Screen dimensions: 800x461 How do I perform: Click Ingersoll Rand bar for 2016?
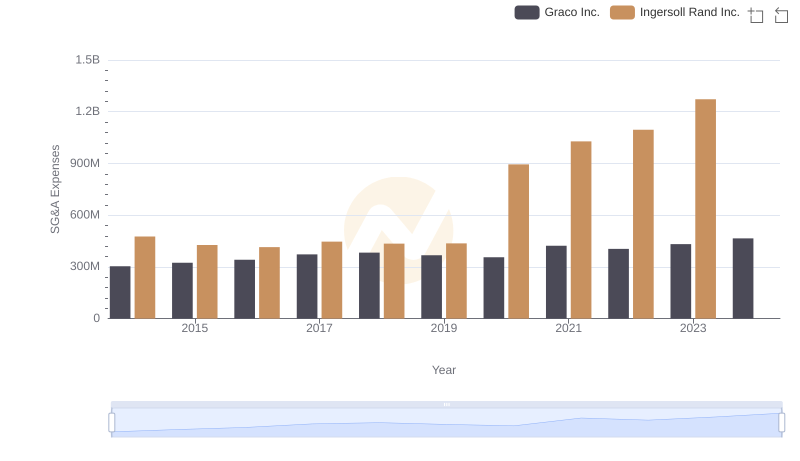[269, 283]
